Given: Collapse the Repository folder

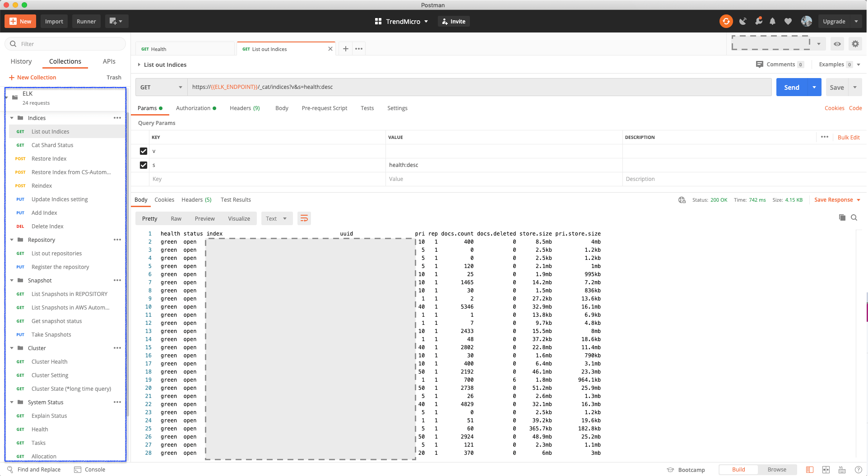Looking at the screenshot, I should point(12,240).
